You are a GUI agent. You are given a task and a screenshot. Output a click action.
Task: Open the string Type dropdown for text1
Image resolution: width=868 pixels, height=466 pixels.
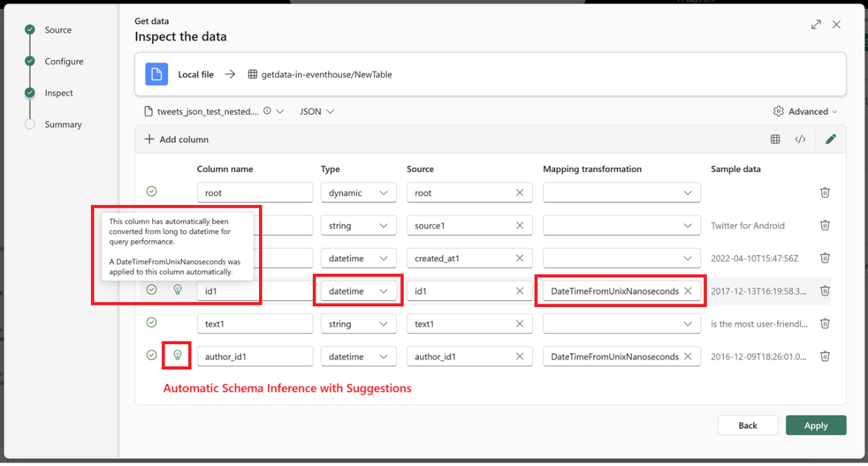point(359,324)
